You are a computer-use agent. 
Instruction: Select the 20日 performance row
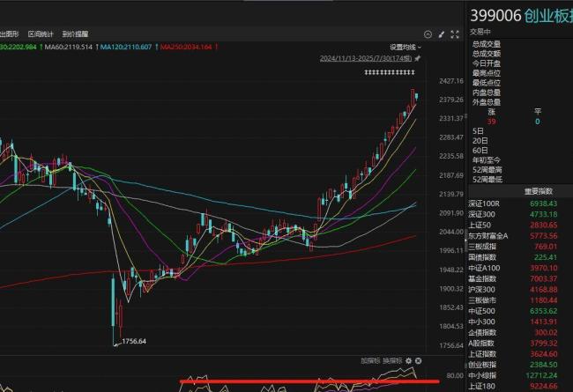[x=523, y=141]
